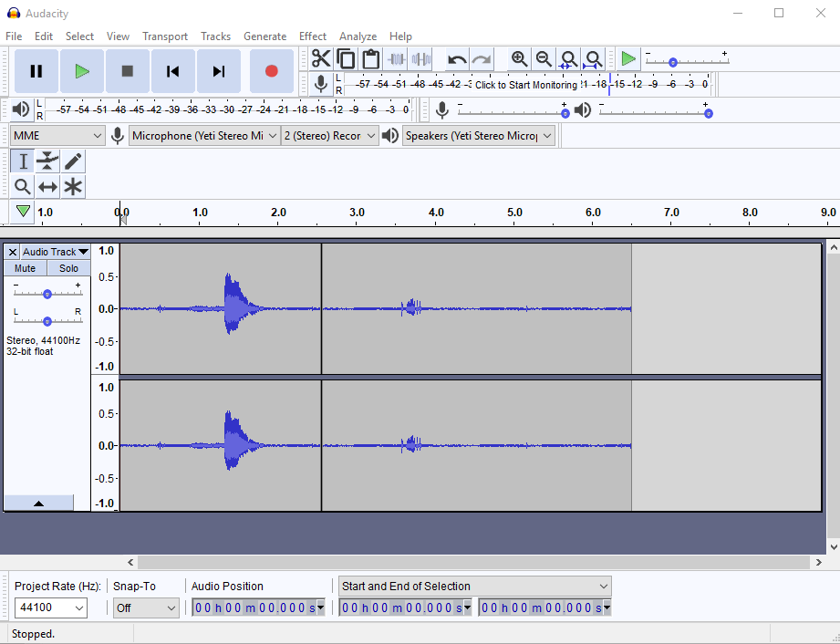
Task: Open the Microphone recording device dropdown
Action: pos(204,136)
